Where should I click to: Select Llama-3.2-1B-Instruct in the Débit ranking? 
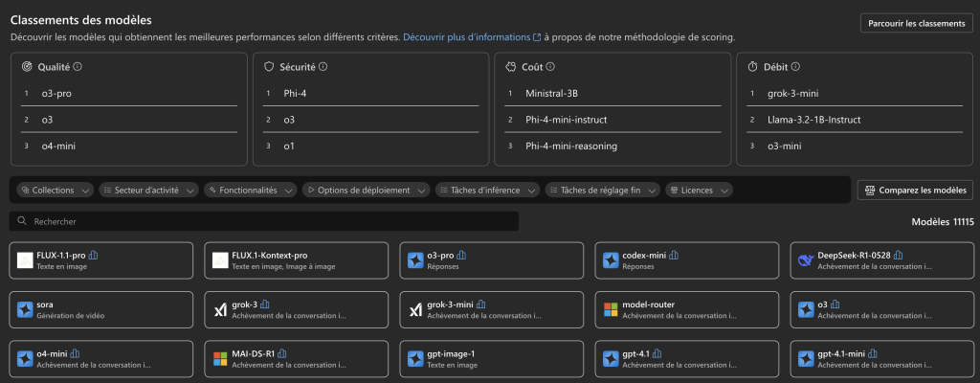click(x=813, y=120)
